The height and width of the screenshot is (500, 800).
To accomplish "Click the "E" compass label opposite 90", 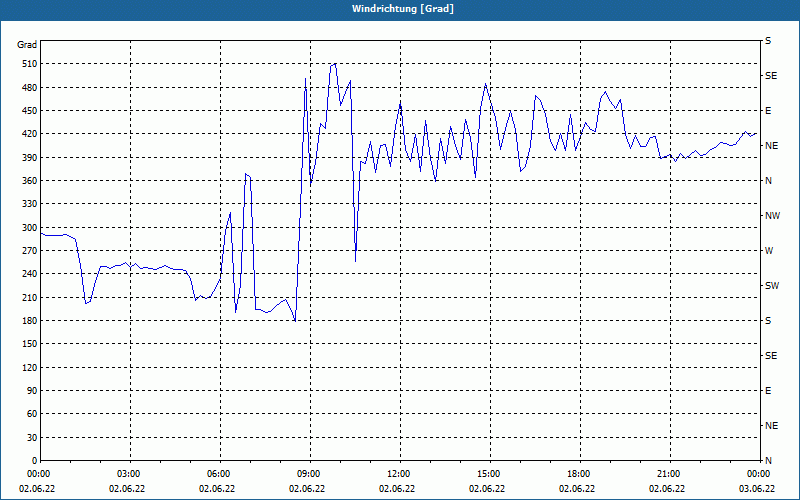I will [x=768, y=391].
